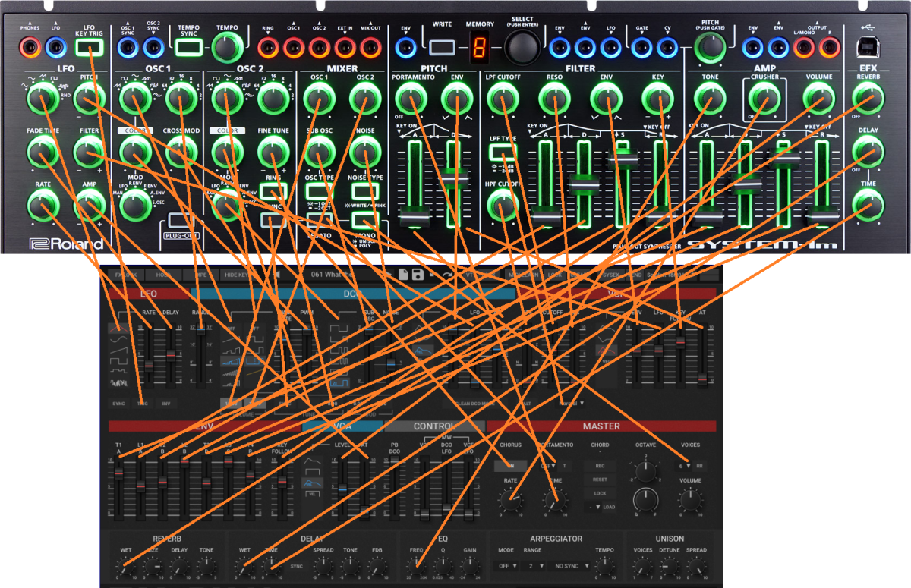The image size is (911, 588).
Task: Open the Portamento OFF dropdown
Action: [549, 466]
